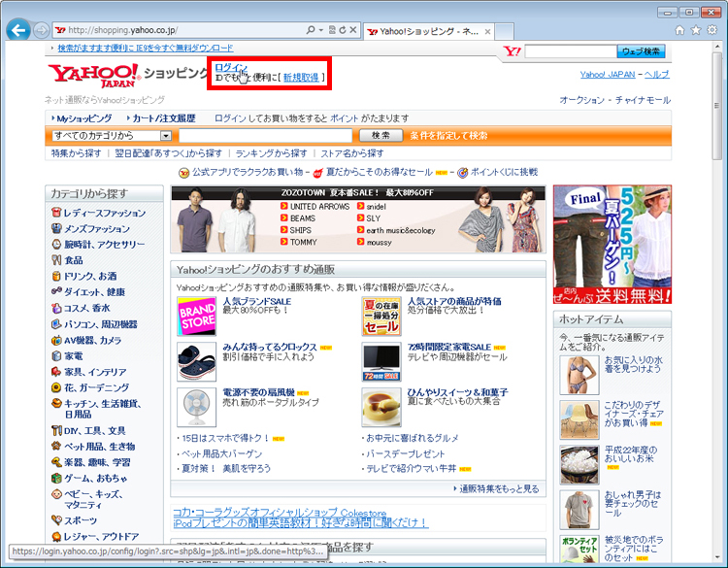
Task: Open Myショッピング menu item
Action: [x=84, y=118]
